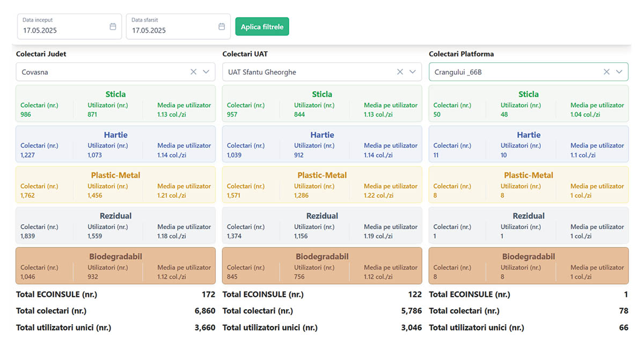
Task: Select Plastic-Metal card under Colectari UAT
Action: 322,185
